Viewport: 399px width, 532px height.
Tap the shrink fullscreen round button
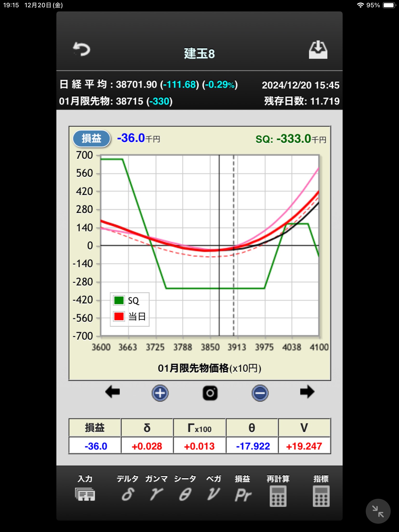click(378, 511)
